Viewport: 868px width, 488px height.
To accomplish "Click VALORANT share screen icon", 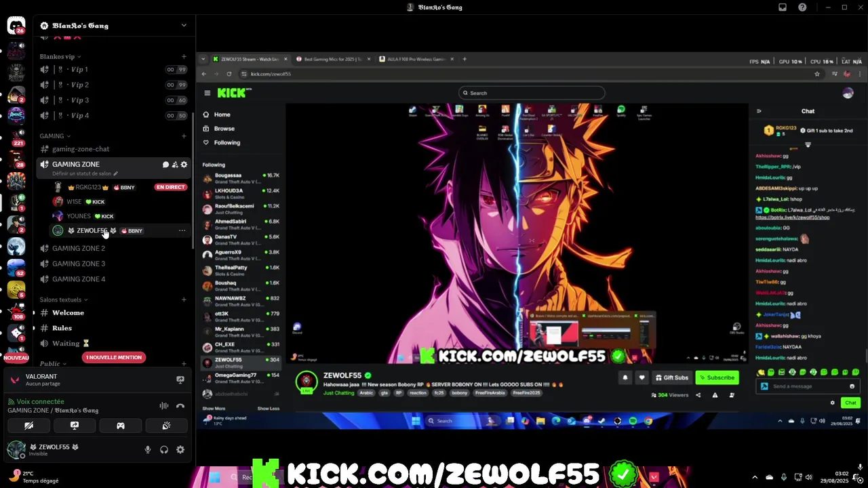I will (180, 380).
